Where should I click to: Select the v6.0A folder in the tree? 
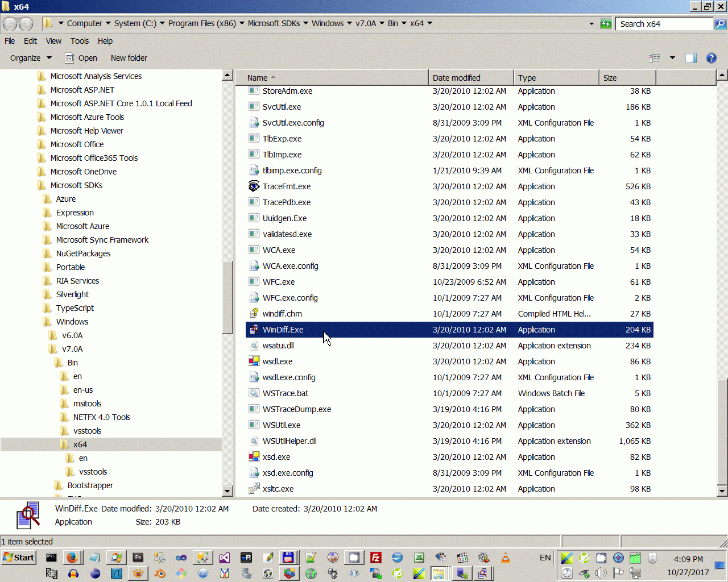point(72,335)
